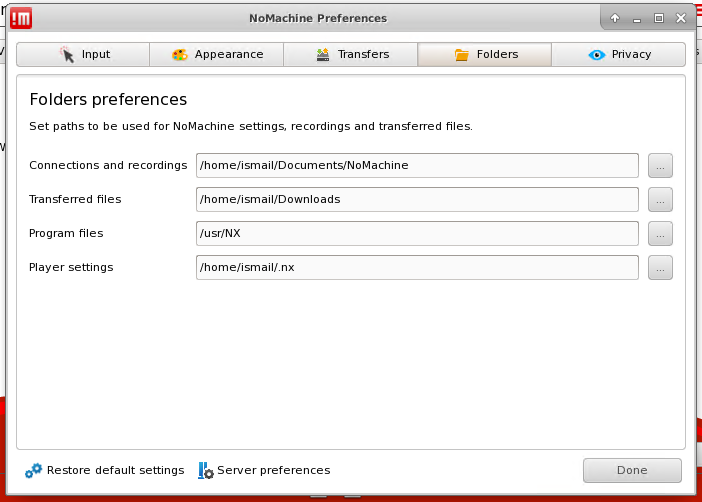This screenshot has width=702, height=502.
Task: Browse for Transferred files folder
Action: 660,200
